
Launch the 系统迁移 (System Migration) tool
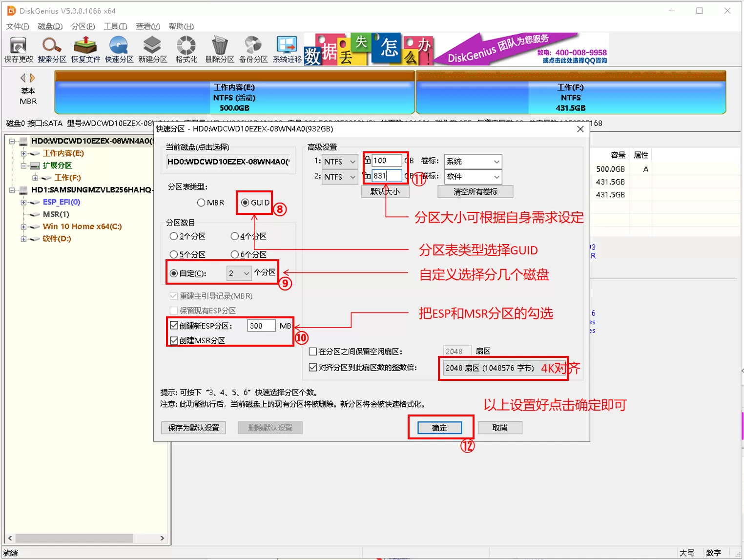coord(286,49)
